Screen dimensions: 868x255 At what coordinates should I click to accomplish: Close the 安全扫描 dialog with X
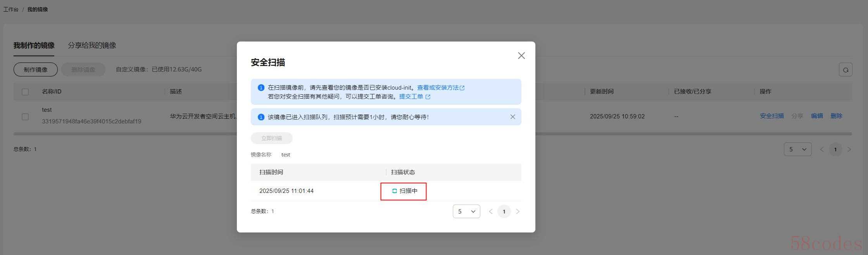coord(521,56)
